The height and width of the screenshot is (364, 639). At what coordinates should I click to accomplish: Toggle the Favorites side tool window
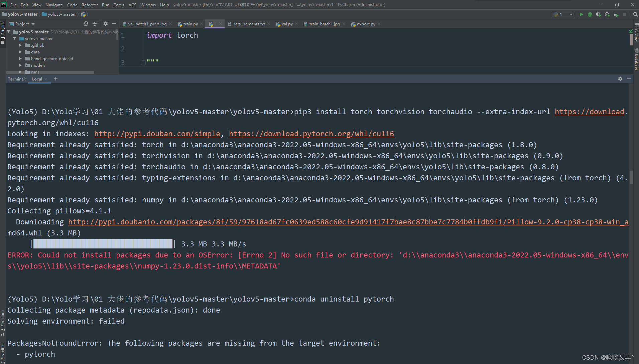click(3, 353)
